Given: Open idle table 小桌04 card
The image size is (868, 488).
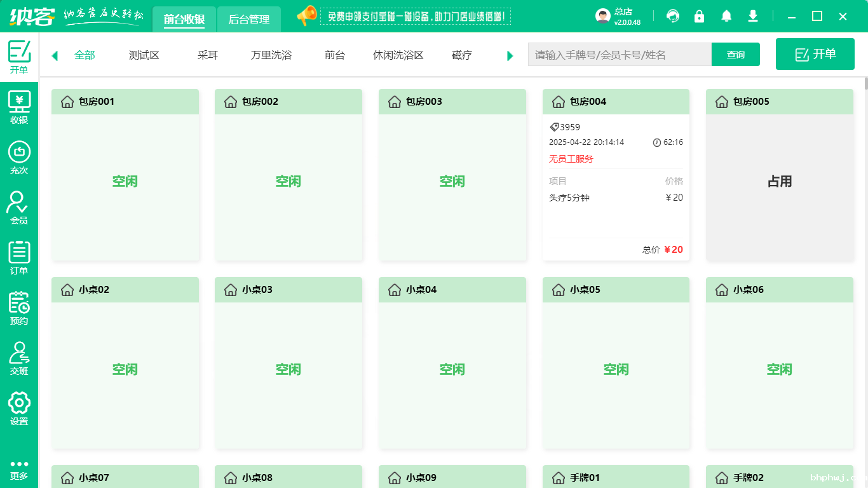Looking at the screenshot, I should [452, 363].
